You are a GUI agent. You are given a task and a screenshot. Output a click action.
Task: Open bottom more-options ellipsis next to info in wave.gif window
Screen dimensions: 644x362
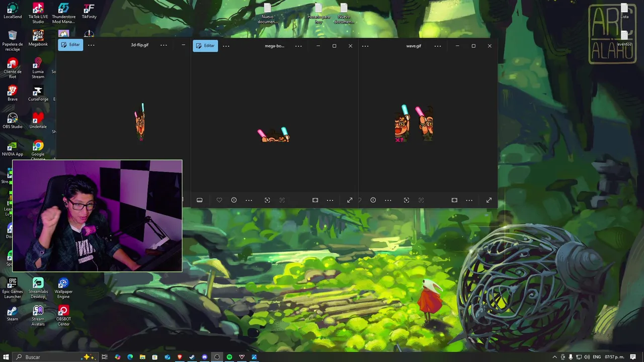pos(388,200)
